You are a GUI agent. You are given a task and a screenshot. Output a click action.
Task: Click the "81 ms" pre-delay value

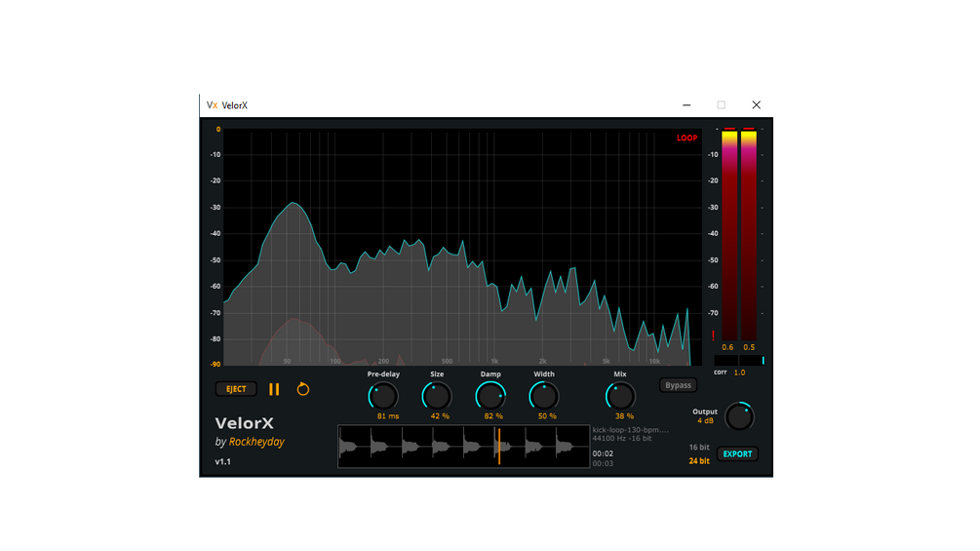(387, 416)
